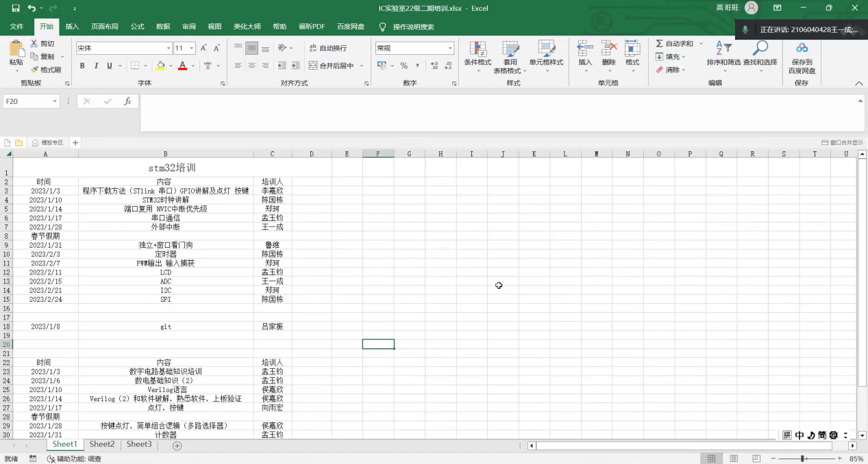The height and width of the screenshot is (464, 868).
Task: Switch to the Insert (插入) ribbon tab
Action: click(x=72, y=27)
